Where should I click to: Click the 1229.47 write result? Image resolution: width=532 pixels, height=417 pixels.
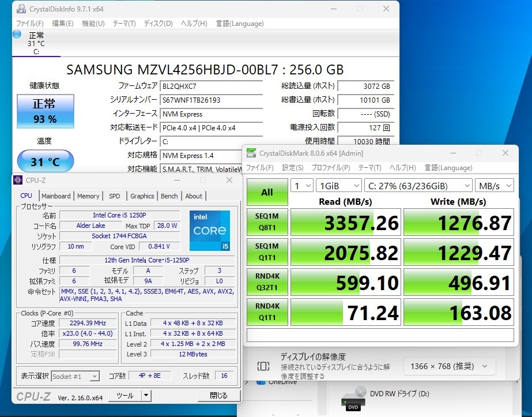click(458, 252)
